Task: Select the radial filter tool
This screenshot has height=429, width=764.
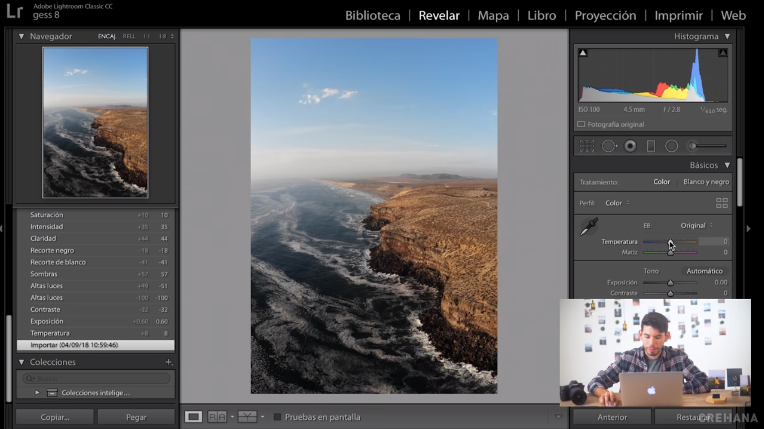Action: pos(672,146)
